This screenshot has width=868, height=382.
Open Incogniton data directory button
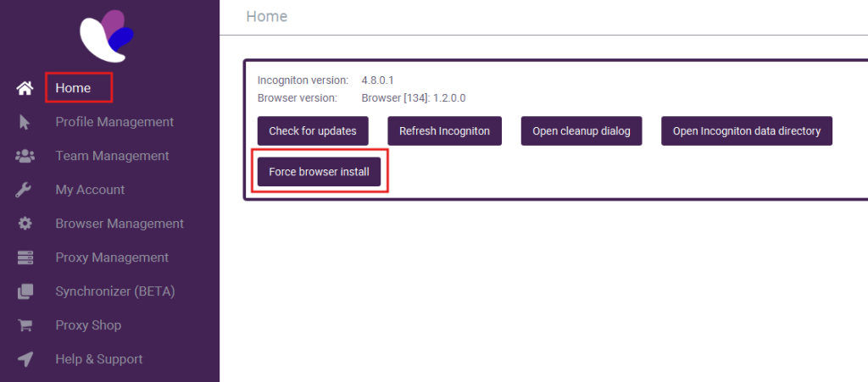tap(746, 131)
